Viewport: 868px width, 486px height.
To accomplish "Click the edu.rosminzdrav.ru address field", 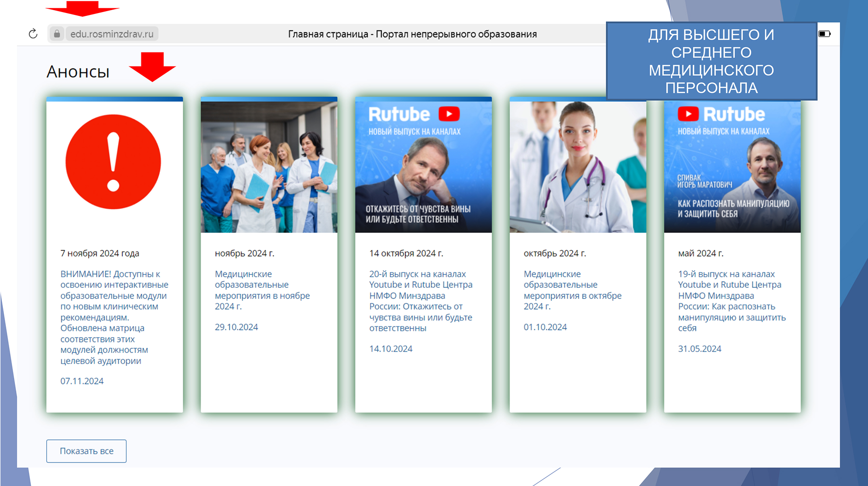I will [112, 34].
